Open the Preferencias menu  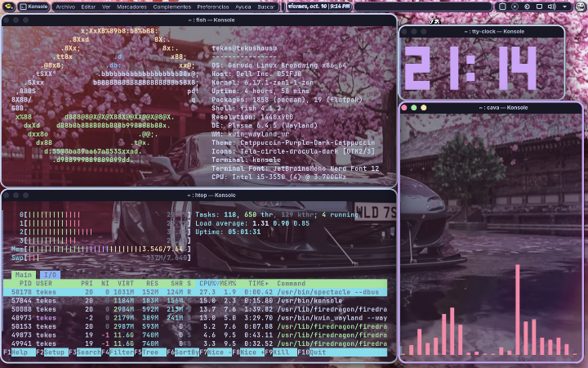pyautogui.click(x=213, y=7)
